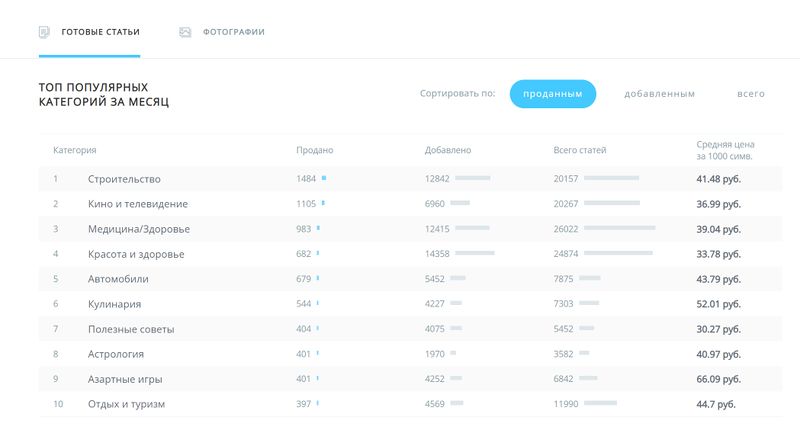Click the Продано column header
800x430 pixels.
pos(314,150)
